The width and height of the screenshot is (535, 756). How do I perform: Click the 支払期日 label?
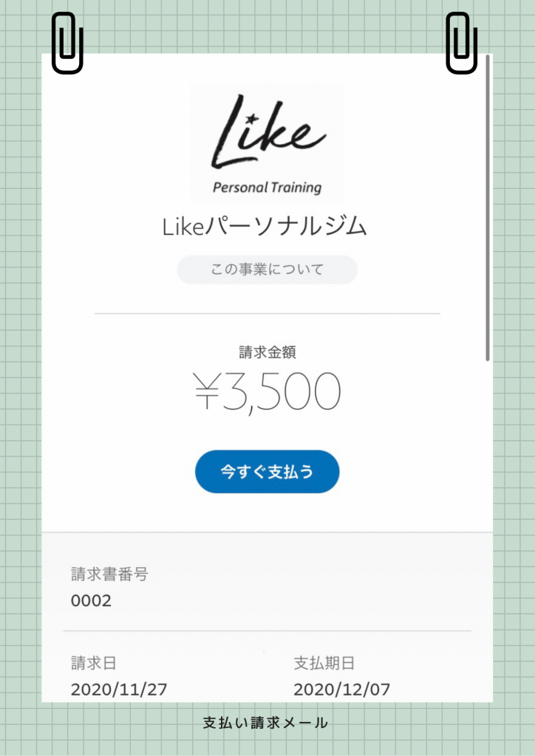(324, 664)
